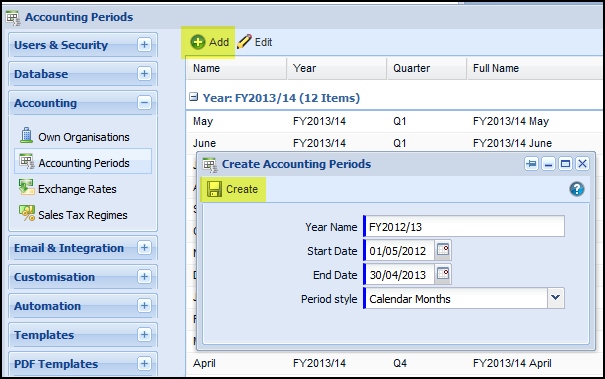Expand the Email & Integration section
The height and width of the screenshot is (379, 605).
tap(144, 247)
